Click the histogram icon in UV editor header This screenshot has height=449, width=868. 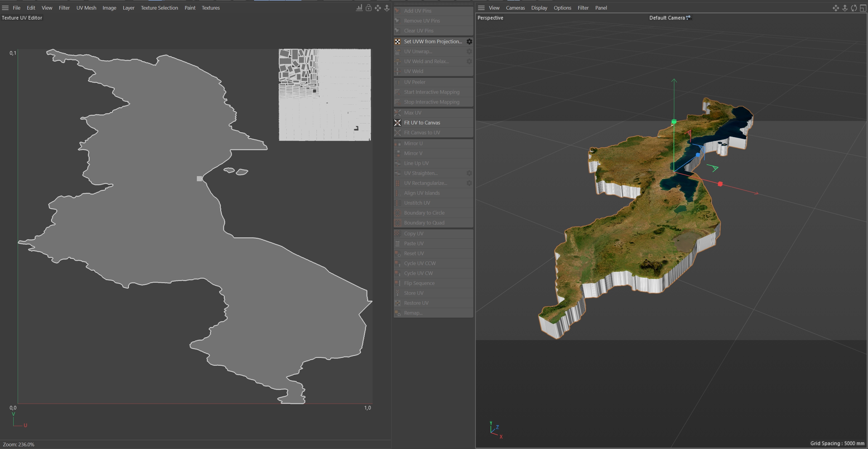(359, 8)
